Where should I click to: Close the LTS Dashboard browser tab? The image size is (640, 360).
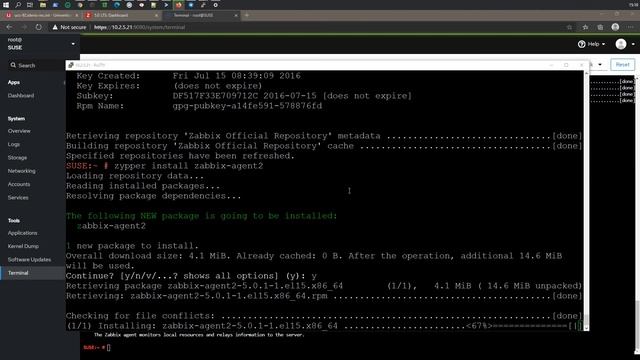click(156, 15)
